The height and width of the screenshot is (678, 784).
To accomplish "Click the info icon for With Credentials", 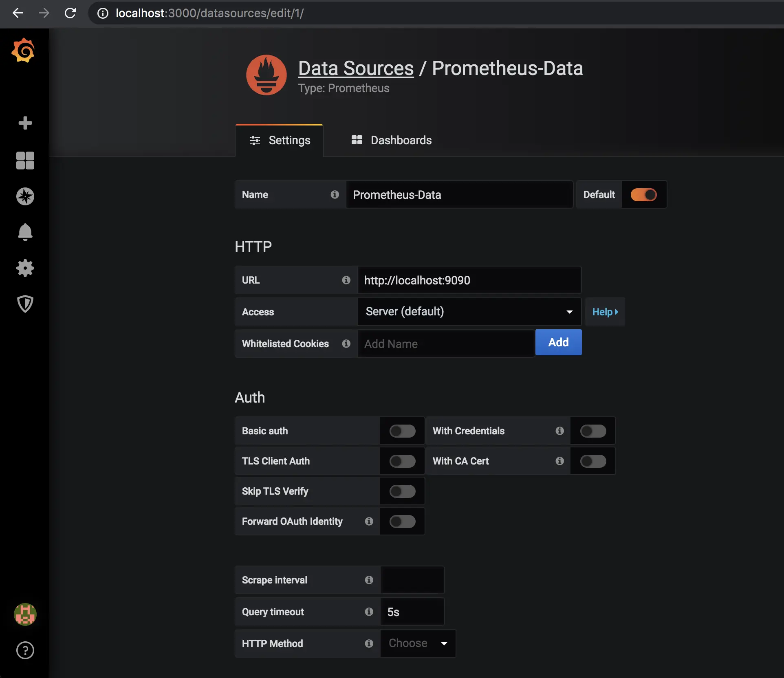I will point(560,431).
